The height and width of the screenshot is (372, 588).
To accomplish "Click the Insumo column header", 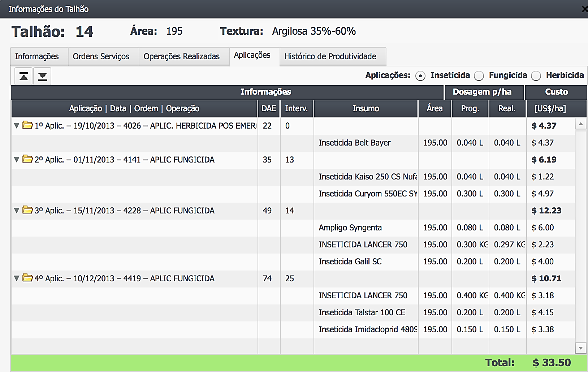I will 366,109.
